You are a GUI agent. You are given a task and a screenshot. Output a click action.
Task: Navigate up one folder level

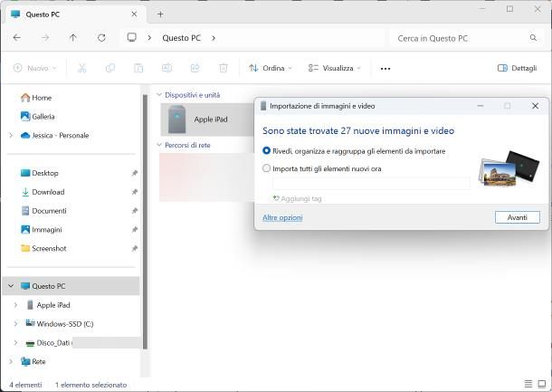73,38
